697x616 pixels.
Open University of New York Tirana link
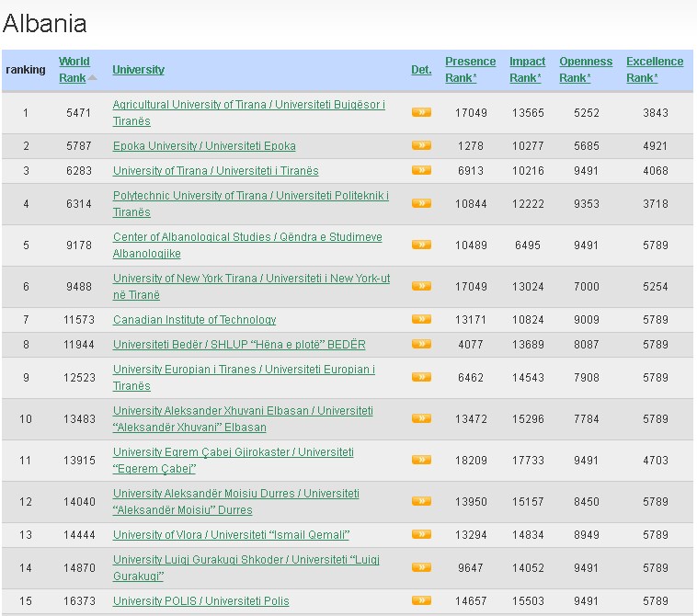251,286
